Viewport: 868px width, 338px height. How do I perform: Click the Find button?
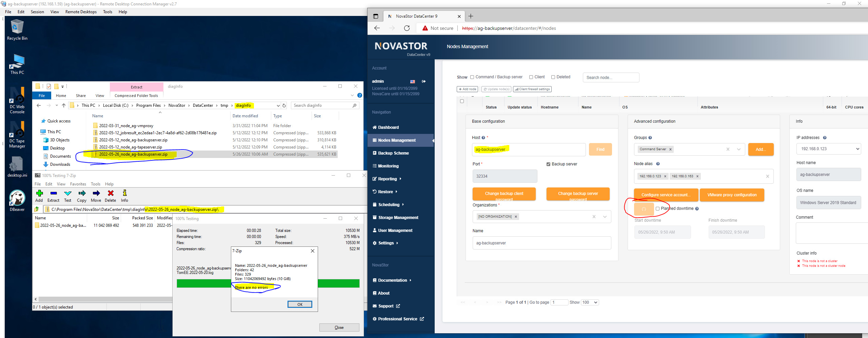600,150
